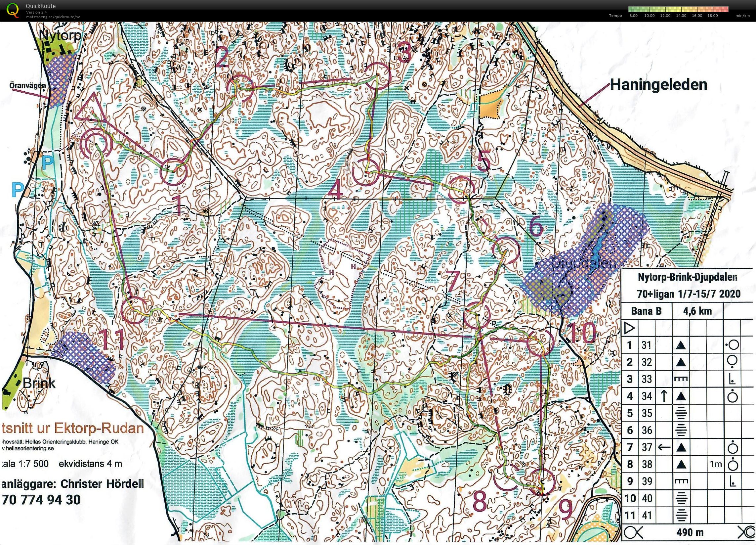Select control circle 6 on the map
The image size is (756, 545).
pos(506,250)
